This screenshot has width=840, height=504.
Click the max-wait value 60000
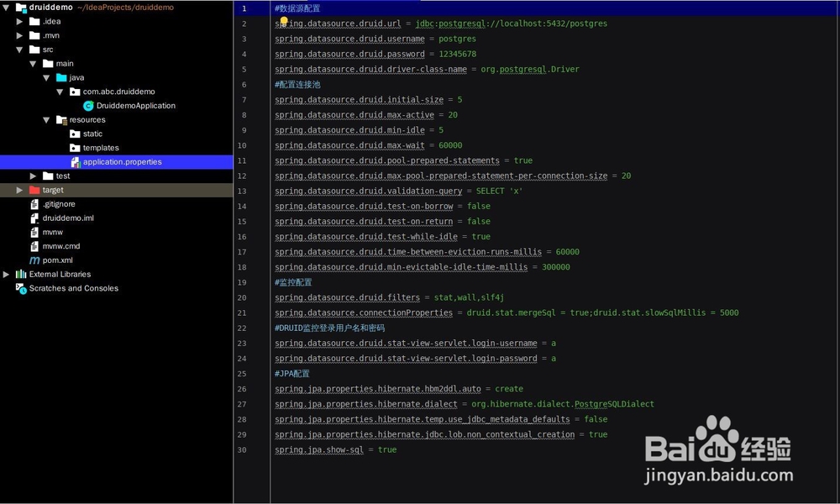click(x=450, y=145)
